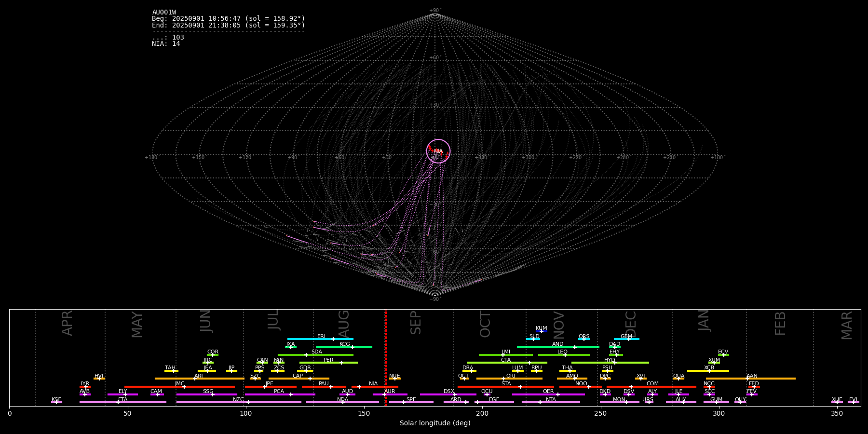Click the Beg: 20250901 10:56:47 line

click(229, 19)
